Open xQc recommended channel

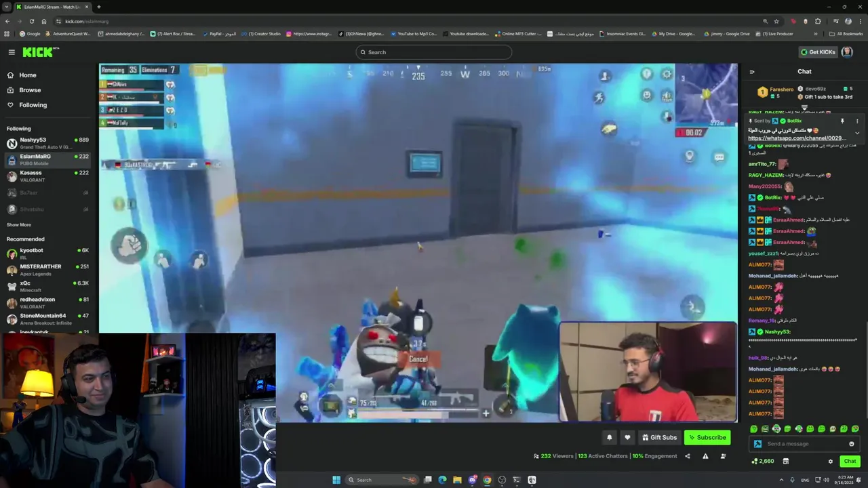coord(47,286)
